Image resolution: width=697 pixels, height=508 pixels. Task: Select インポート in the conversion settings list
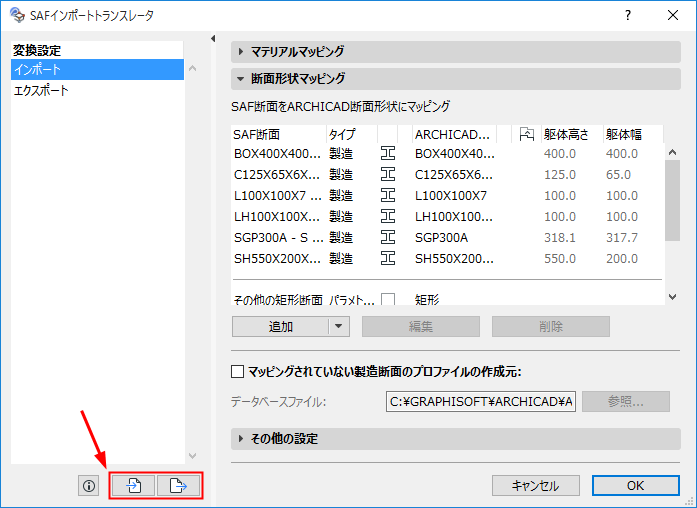point(97,70)
